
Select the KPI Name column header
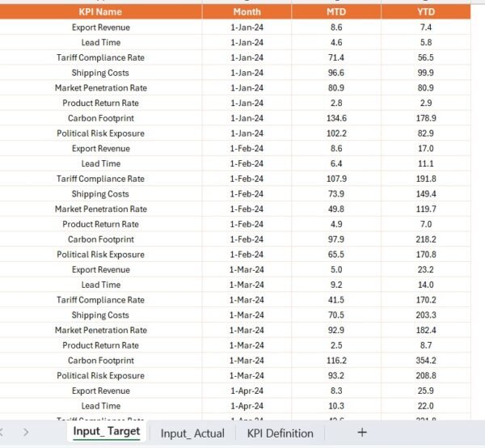(x=100, y=12)
